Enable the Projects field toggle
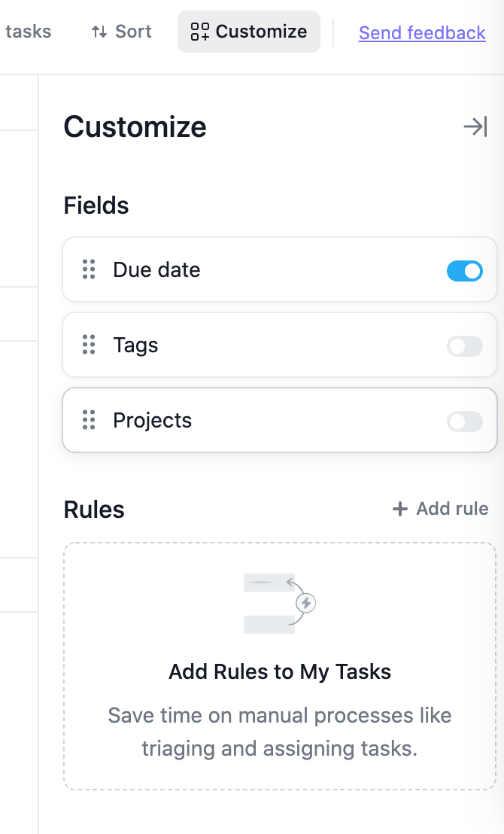 (x=465, y=422)
